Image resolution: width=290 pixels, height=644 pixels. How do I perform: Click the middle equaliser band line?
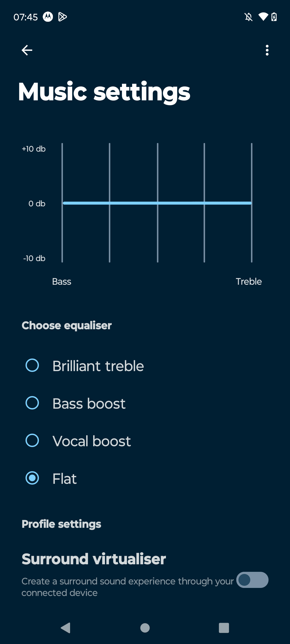(x=158, y=203)
